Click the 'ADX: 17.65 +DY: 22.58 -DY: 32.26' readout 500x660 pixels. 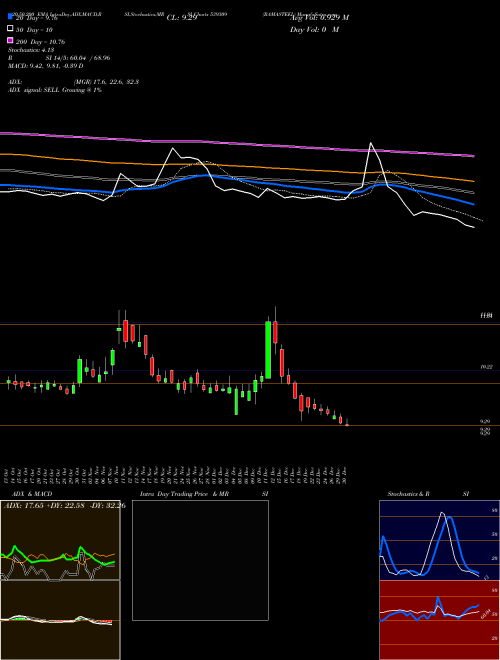[x=65, y=505]
